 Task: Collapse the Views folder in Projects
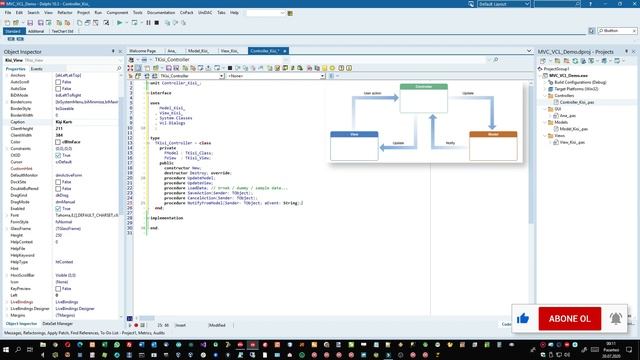(545, 136)
